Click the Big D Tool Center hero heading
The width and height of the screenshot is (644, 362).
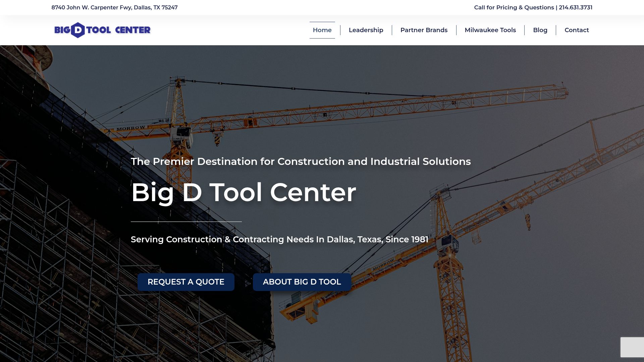tap(244, 192)
